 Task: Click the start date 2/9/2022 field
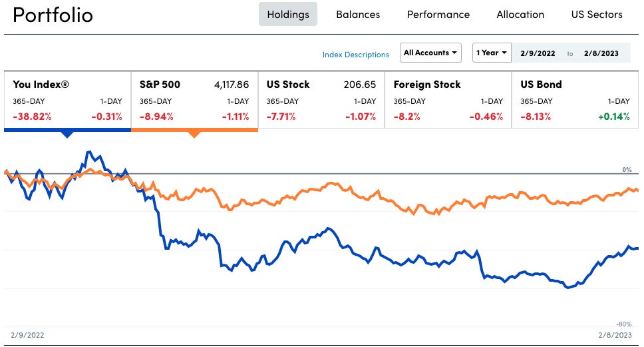(x=538, y=53)
